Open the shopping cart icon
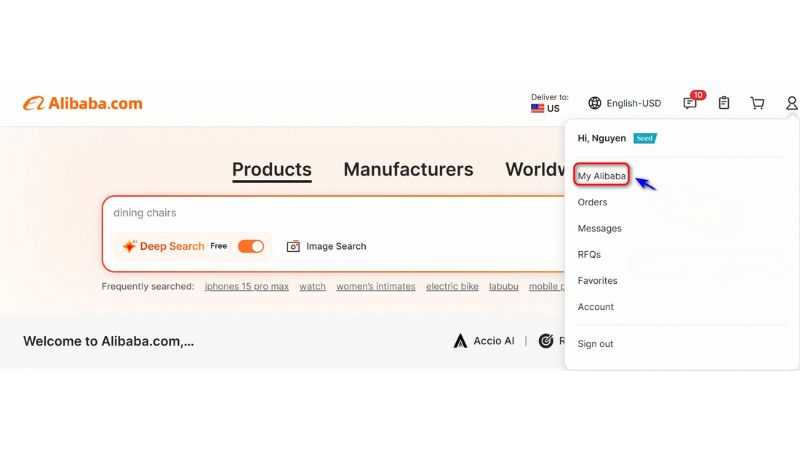The height and width of the screenshot is (450, 800). pyautogui.click(x=757, y=103)
